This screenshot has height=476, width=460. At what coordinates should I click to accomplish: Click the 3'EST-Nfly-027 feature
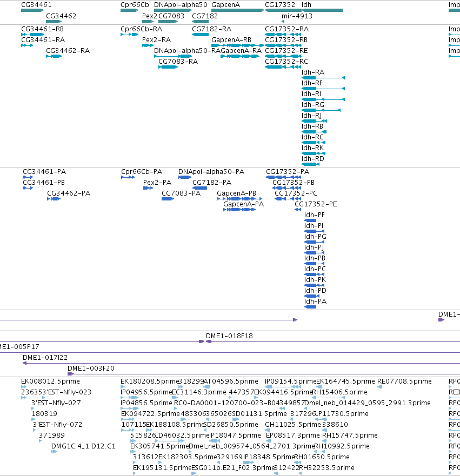33,408
